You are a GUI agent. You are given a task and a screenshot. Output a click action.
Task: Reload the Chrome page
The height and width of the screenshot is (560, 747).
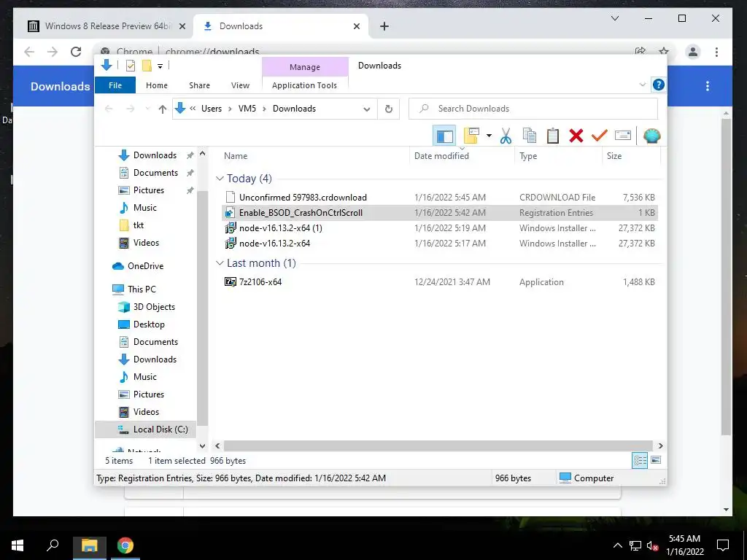76,52
